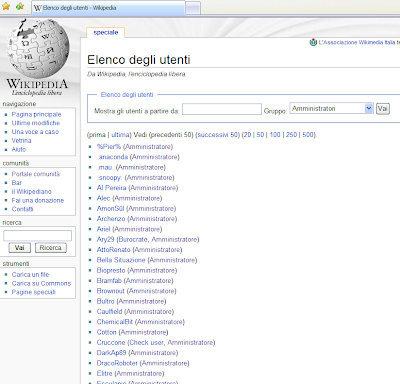Open user DarkAp89 page
The image size is (400, 384).
(111, 353)
